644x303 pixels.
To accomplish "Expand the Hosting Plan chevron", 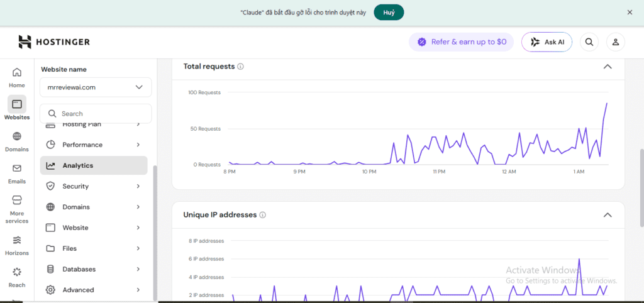I will [x=138, y=124].
